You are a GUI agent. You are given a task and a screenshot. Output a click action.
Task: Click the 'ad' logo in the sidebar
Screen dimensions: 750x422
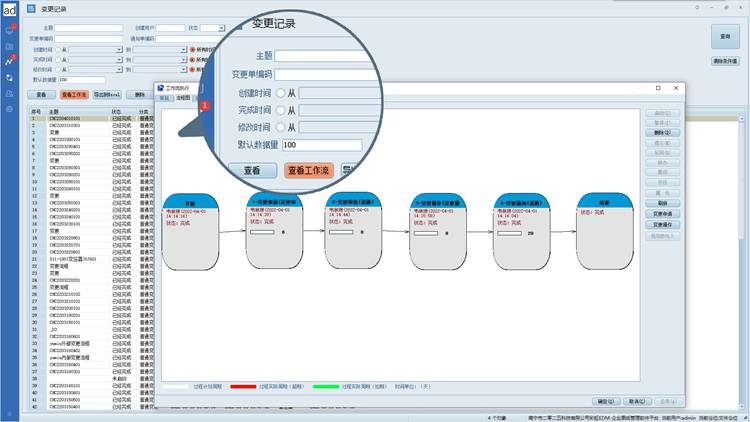pos(10,12)
